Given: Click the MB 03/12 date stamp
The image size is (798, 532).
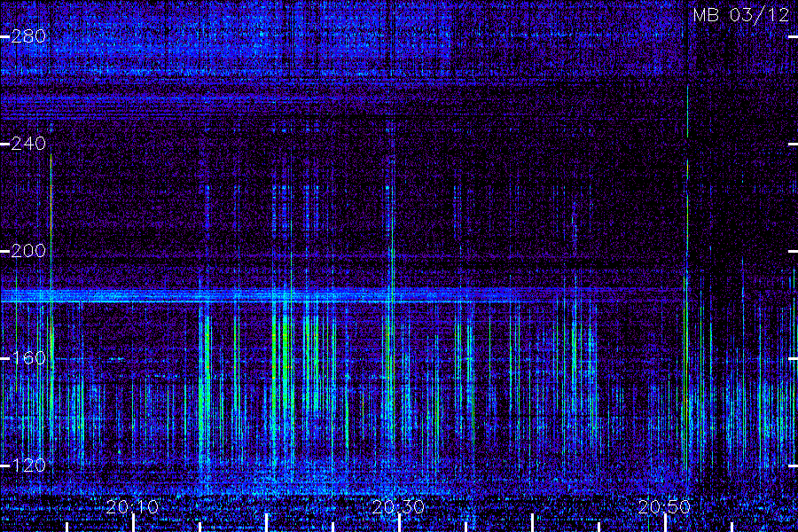Looking at the screenshot, I should click(741, 15).
